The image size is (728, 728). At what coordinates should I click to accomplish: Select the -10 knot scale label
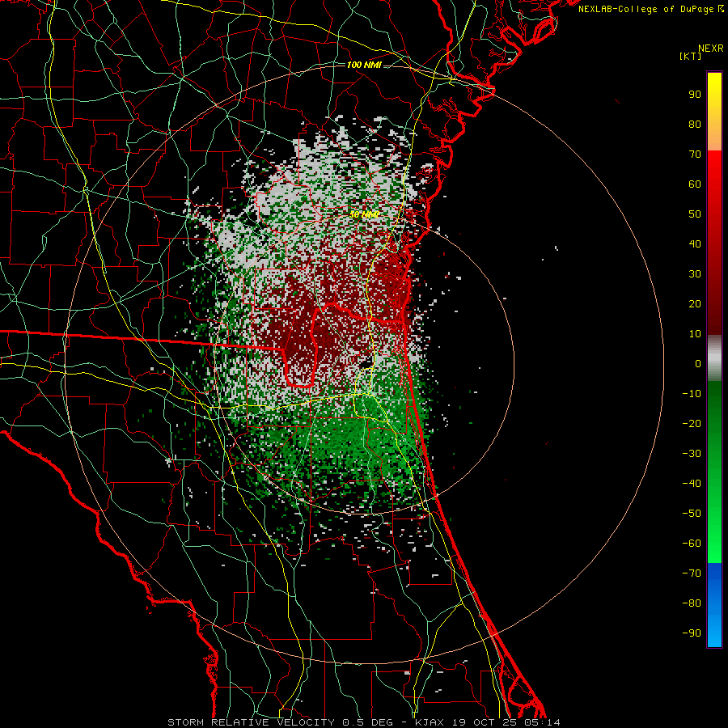692,394
